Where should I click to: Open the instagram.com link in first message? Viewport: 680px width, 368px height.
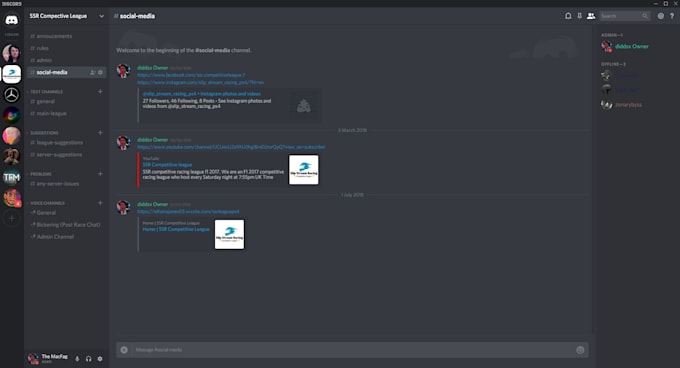[x=200, y=82]
